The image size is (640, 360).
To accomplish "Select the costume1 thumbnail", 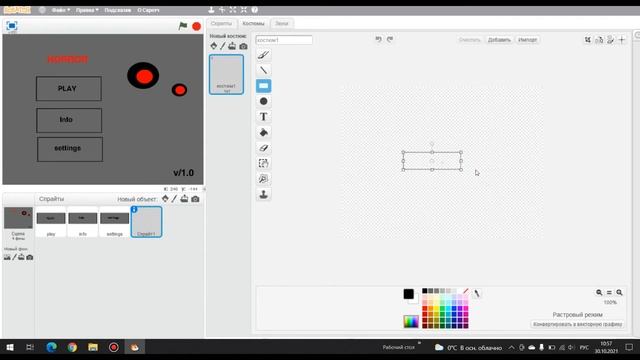I will (x=227, y=74).
